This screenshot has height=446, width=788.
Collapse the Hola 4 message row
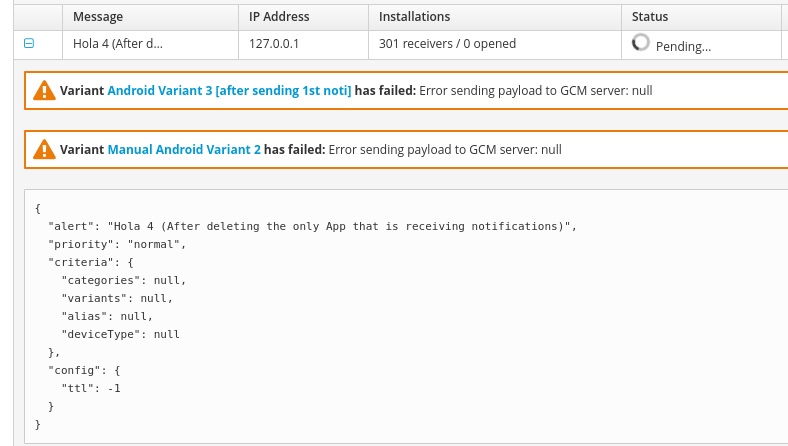pyautogui.click(x=29, y=43)
